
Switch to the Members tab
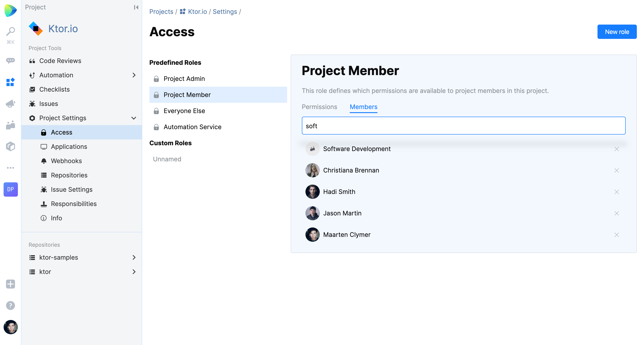coord(364,107)
